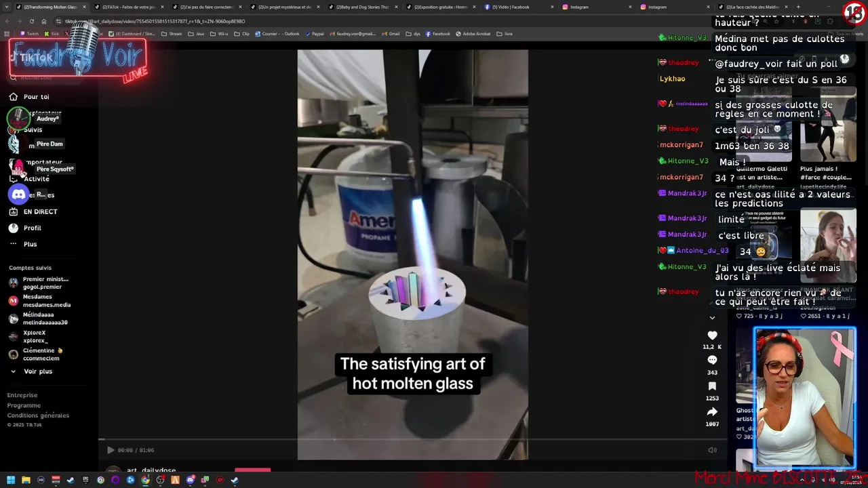
Task: Open Programme footer link
Action: (x=24, y=405)
